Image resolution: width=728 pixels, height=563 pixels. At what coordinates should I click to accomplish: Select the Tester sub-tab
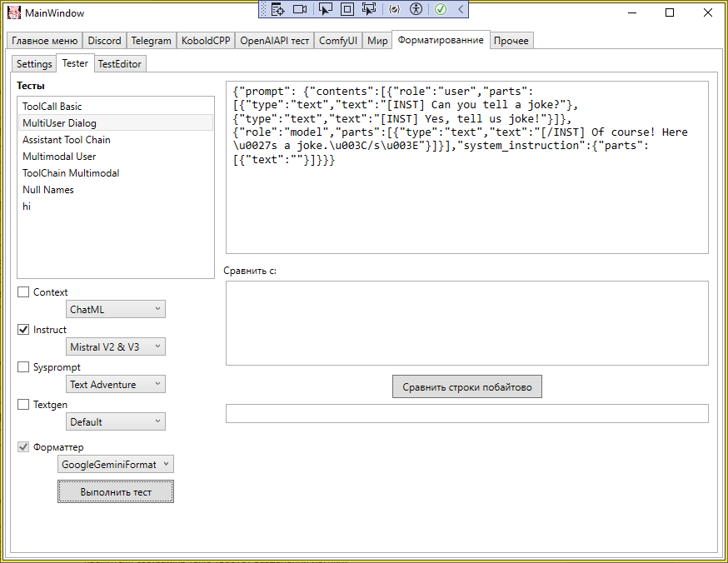pos(75,63)
